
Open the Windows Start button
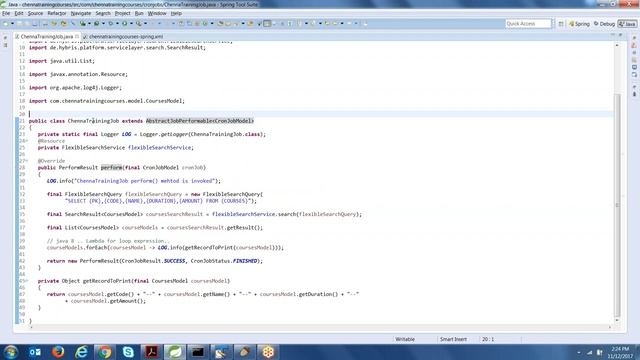pyautogui.click(x=11, y=352)
